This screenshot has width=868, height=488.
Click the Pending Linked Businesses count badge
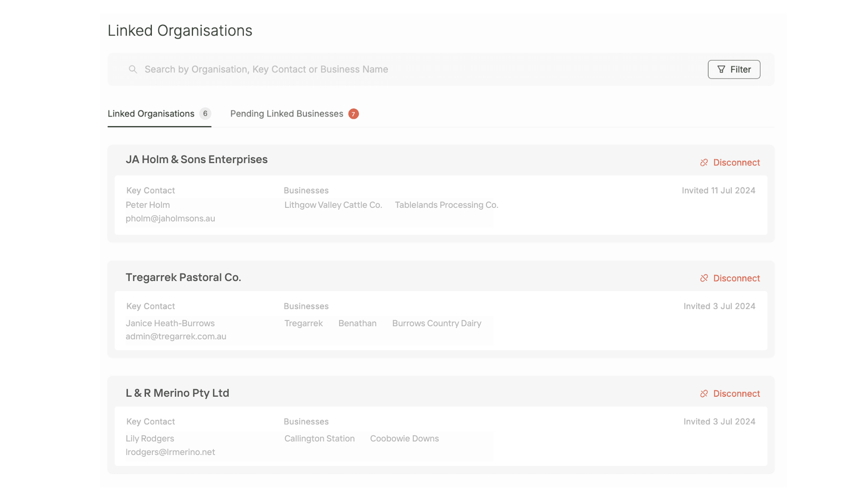coord(354,114)
